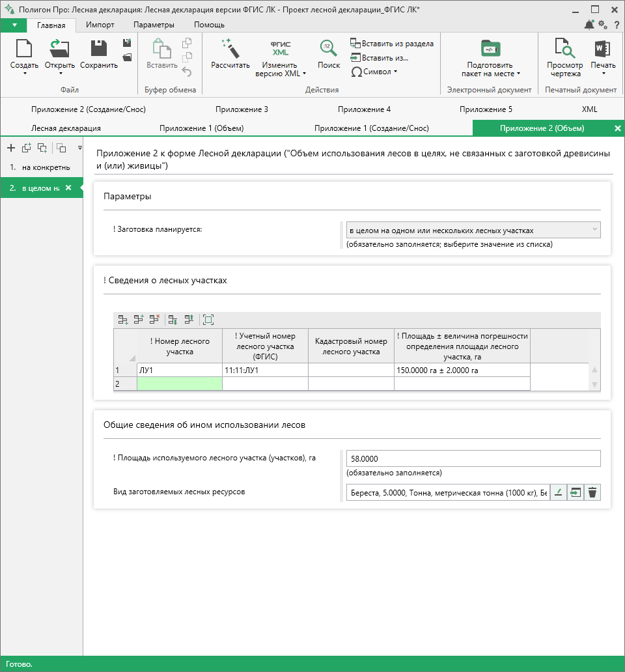Viewport: 625px width, 672px height.
Task: Click the Печать Word document icon
Action: (602, 48)
